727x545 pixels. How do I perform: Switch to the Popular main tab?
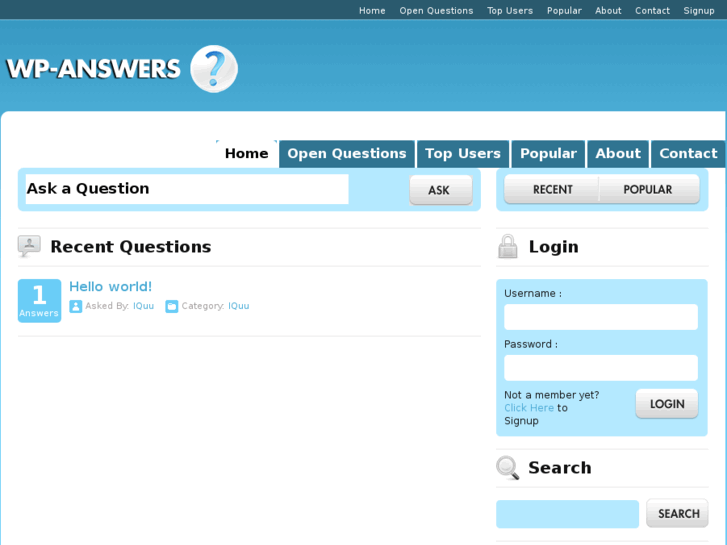click(548, 154)
